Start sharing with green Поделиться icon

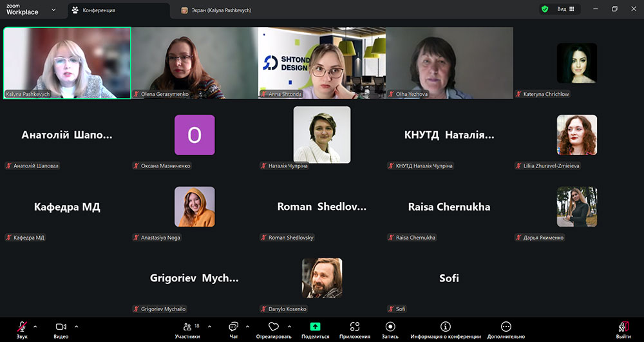pos(315,327)
